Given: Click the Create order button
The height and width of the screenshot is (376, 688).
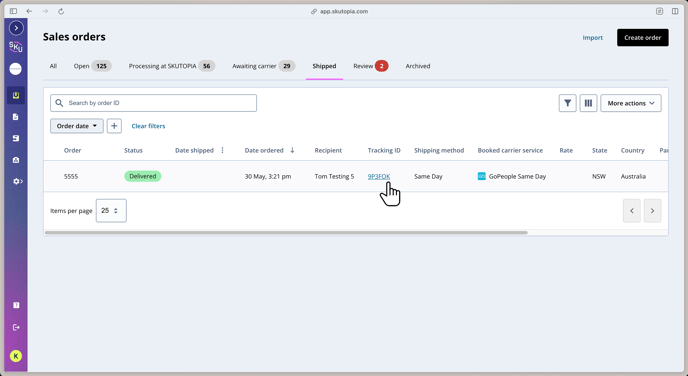Looking at the screenshot, I should coord(643,38).
